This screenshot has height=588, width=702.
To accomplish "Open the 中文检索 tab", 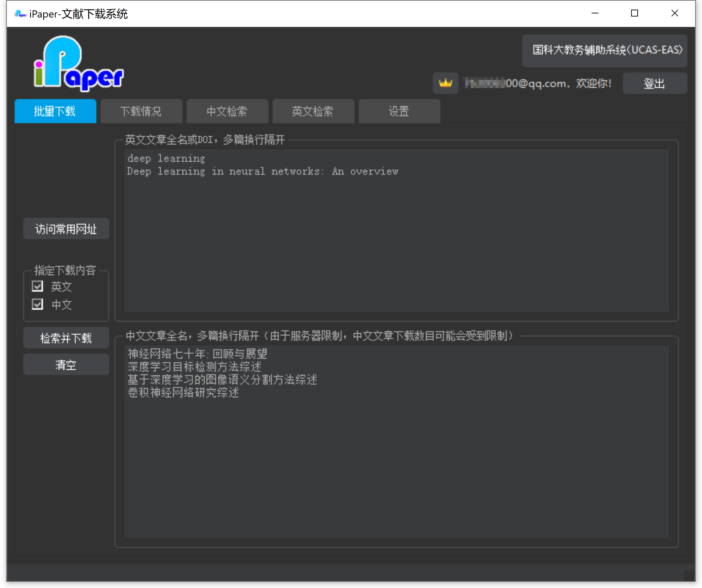I will point(227,111).
